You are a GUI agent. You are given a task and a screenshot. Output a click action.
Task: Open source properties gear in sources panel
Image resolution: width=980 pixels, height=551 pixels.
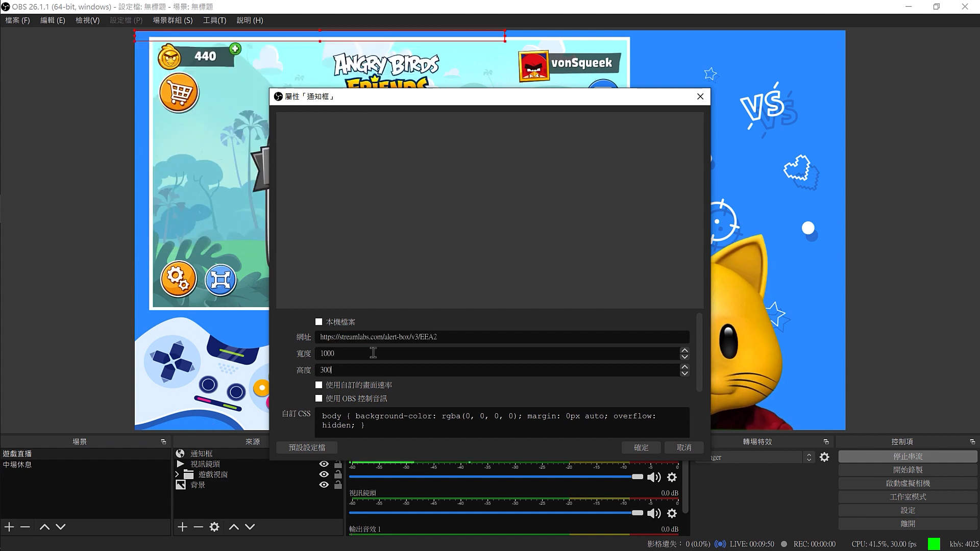(x=214, y=527)
